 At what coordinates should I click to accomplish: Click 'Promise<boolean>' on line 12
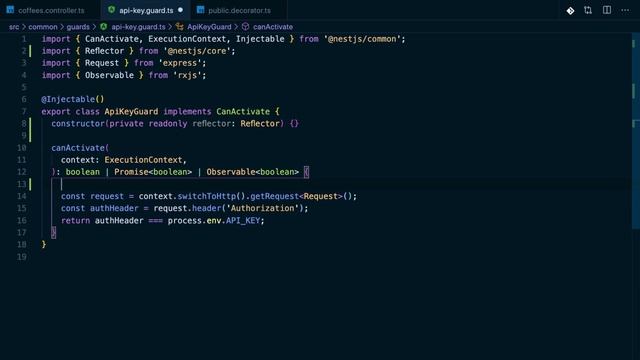tap(153, 172)
